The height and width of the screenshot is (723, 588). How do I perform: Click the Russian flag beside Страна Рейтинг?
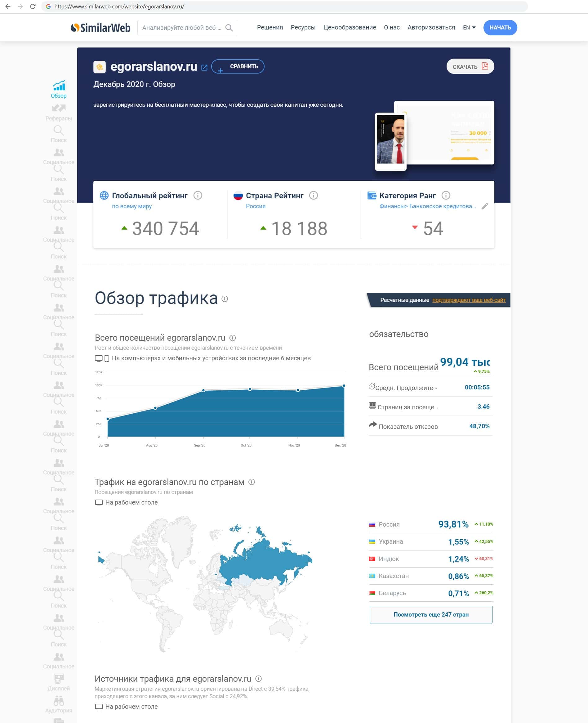click(x=238, y=195)
